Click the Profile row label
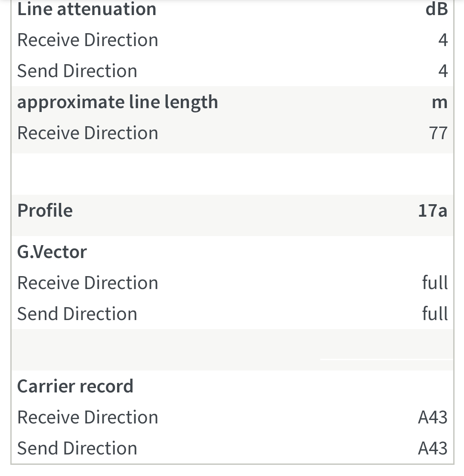Viewport: 464px width, 476px height. coord(45,211)
